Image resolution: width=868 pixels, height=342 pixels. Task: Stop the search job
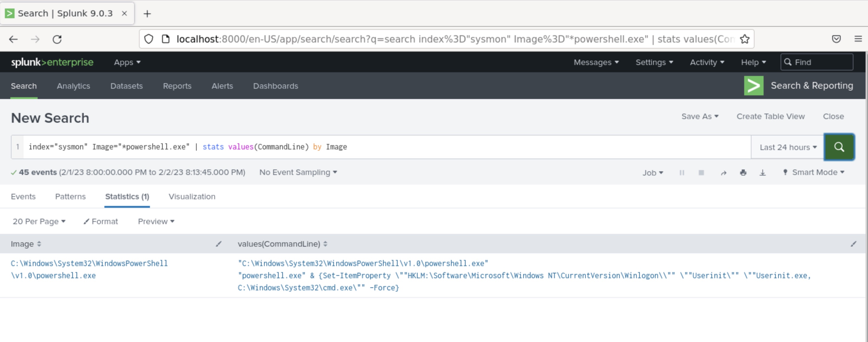(701, 173)
